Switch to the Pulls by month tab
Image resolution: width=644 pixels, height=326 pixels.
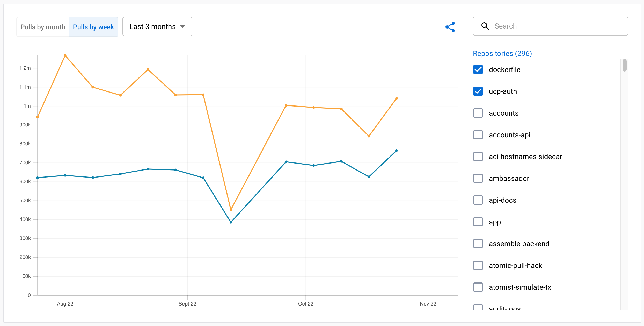pos(42,27)
